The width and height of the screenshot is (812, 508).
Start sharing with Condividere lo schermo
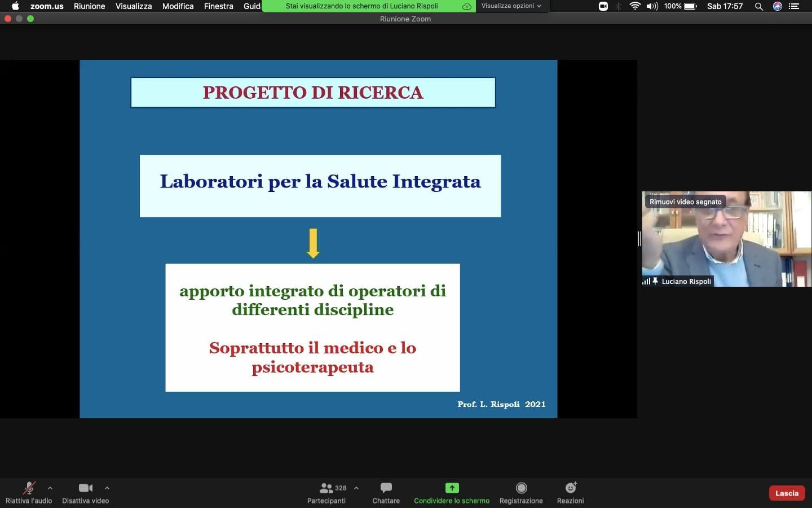point(452,493)
